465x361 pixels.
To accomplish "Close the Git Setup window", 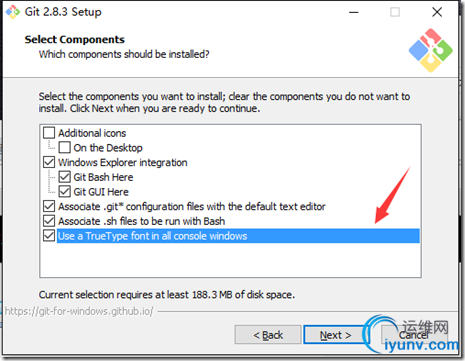I will click(x=437, y=12).
